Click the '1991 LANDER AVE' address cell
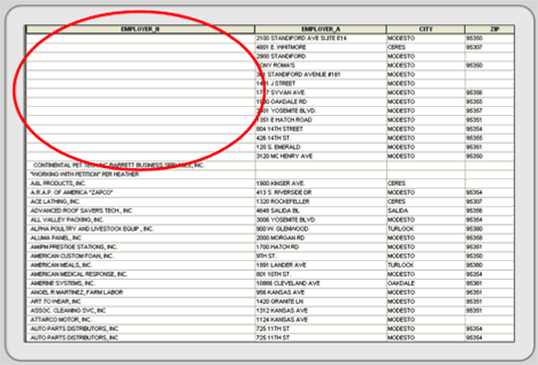Viewport: 538px width, 365px height. point(320,266)
